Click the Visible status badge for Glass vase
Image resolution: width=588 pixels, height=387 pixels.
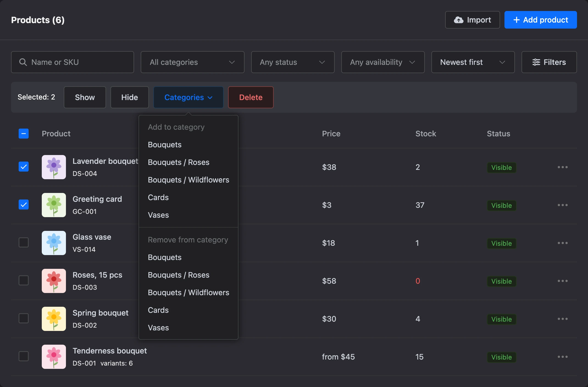[x=501, y=244]
